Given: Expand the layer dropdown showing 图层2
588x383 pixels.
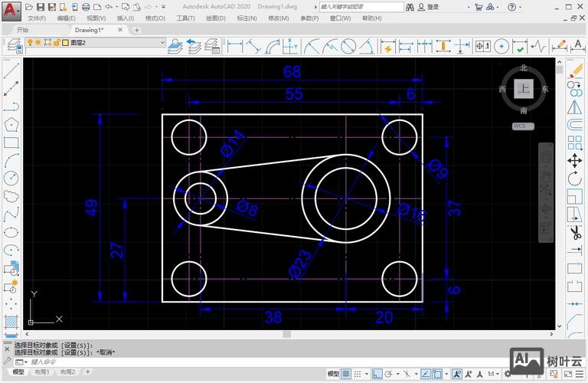Looking at the screenshot, I should [x=162, y=43].
